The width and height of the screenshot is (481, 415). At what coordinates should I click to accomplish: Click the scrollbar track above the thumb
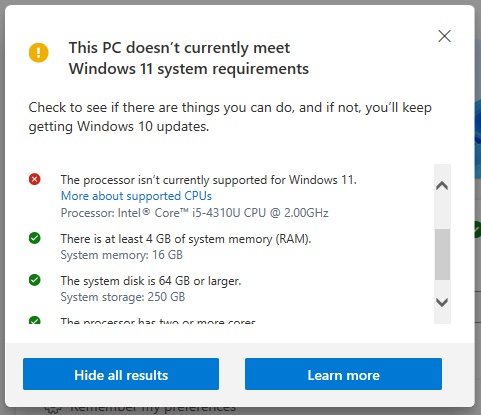pos(442,211)
